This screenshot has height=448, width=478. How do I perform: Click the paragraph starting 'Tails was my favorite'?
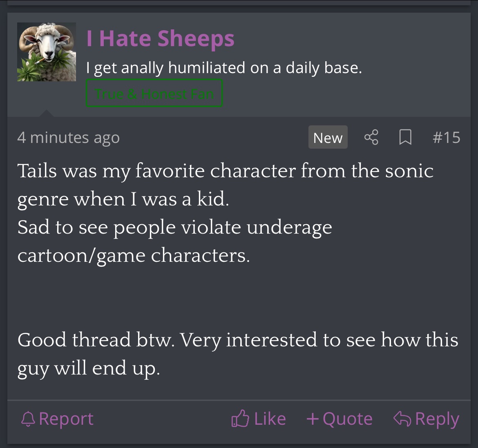(225, 185)
